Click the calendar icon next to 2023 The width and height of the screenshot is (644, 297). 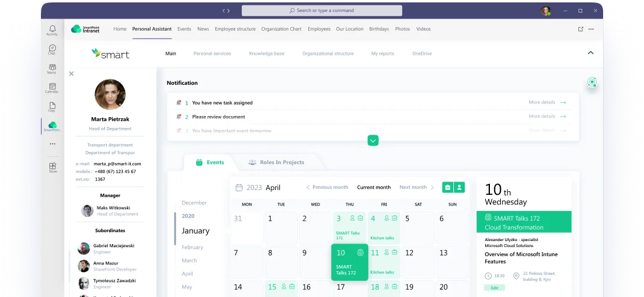[x=239, y=188]
